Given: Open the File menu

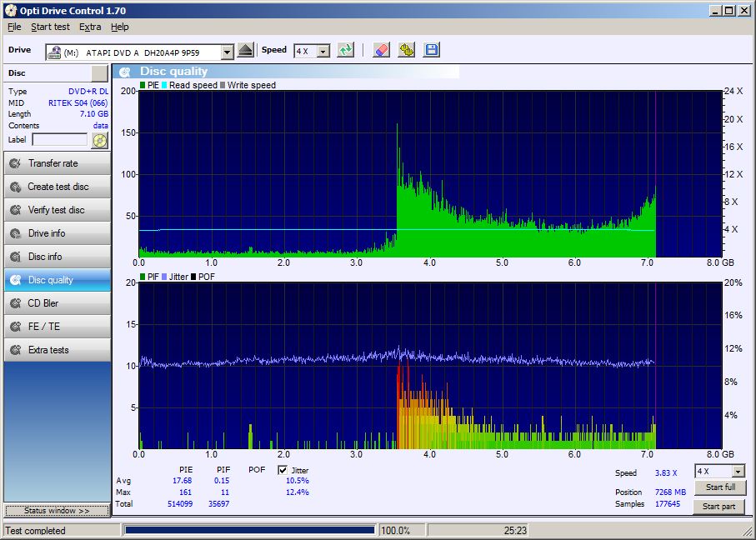Looking at the screenshot, I should click(x=14, y=27).
